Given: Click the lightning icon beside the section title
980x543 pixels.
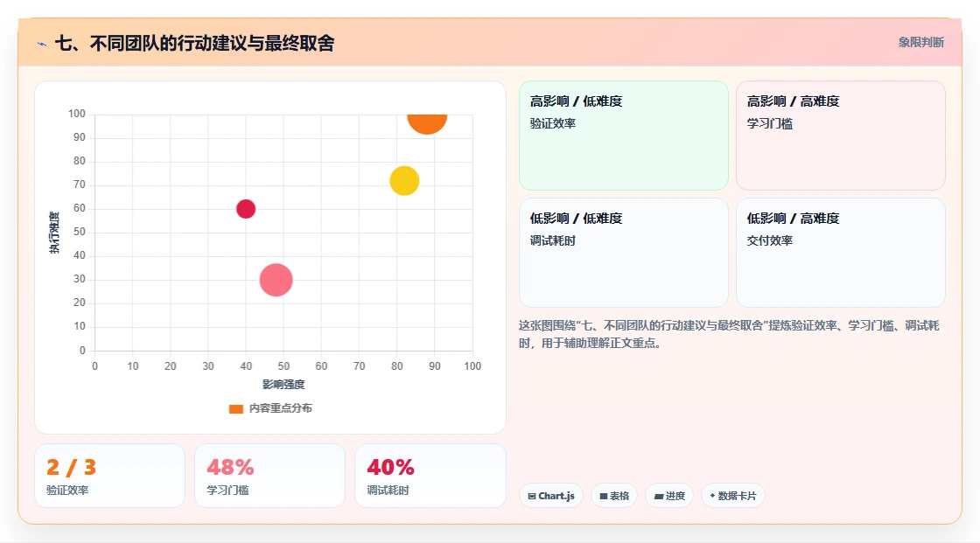Looking at the screenshot, I should click(x=42, y=44).
